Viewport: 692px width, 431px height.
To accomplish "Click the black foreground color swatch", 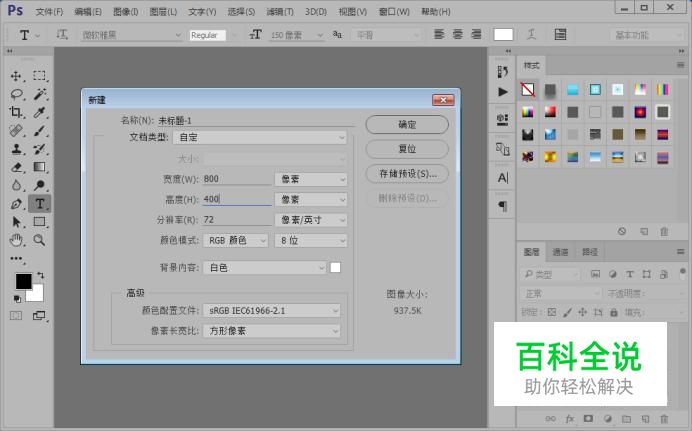I will [x=23, y=281].
